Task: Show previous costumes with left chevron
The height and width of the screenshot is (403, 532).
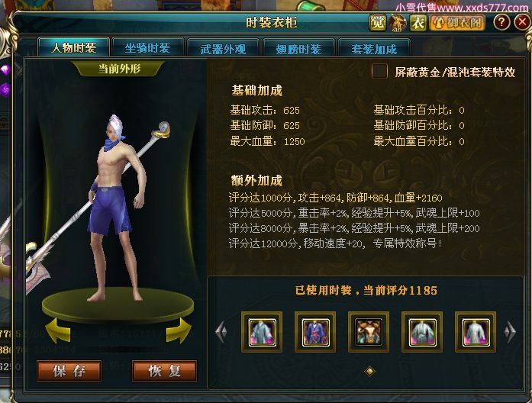Action: (221, 331)
